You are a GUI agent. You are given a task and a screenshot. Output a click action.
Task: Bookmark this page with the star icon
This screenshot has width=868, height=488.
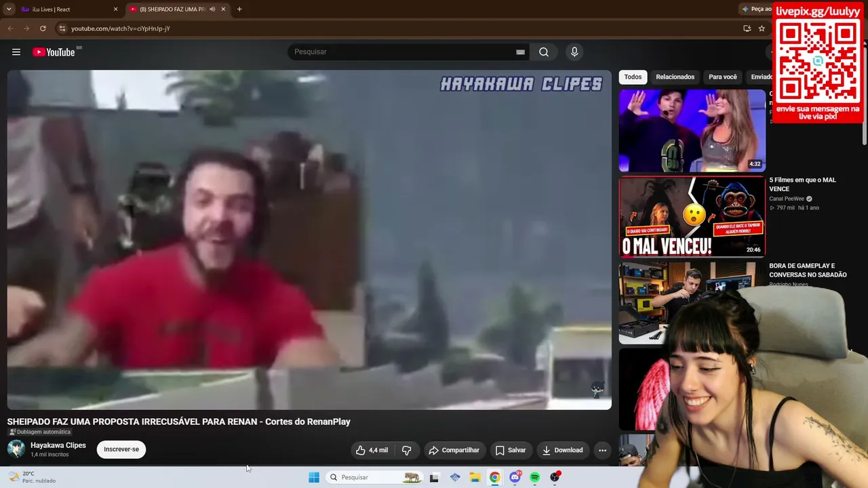click(x=762, y=28)
